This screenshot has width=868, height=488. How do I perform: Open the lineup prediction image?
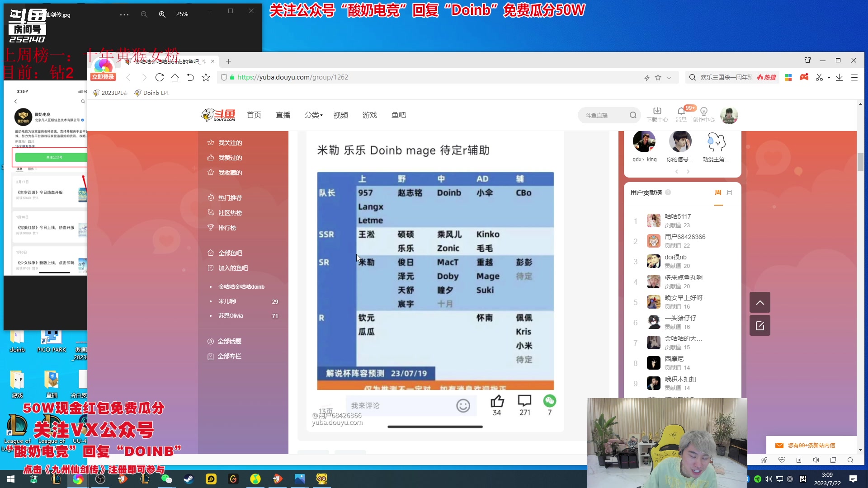point(435,281)
